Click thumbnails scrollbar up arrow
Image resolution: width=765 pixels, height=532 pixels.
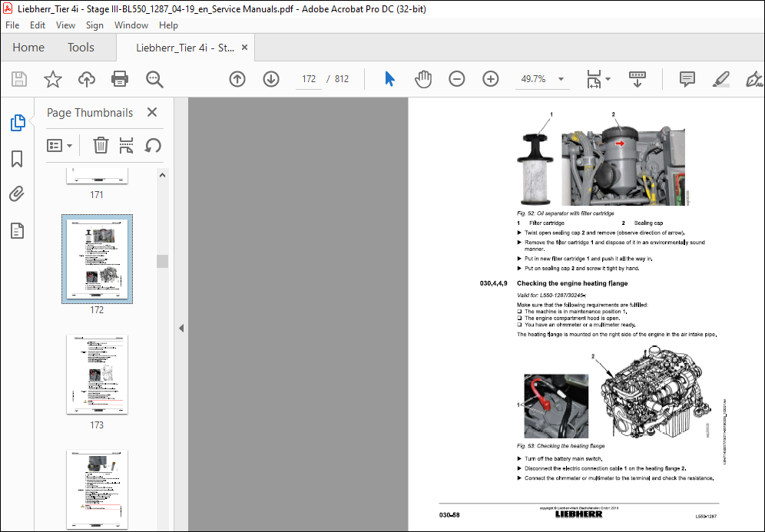click(163, 175)
